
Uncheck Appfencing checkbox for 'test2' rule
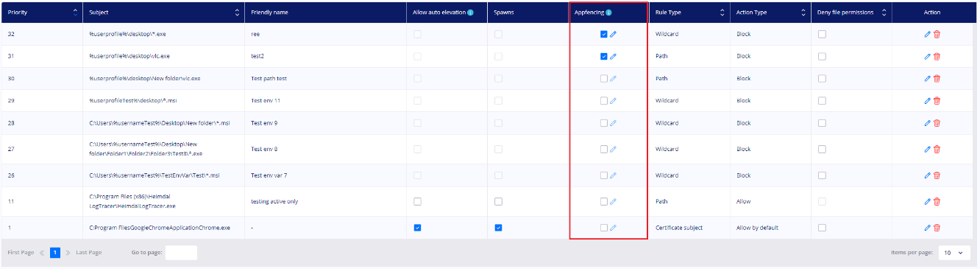coord(604,56)
